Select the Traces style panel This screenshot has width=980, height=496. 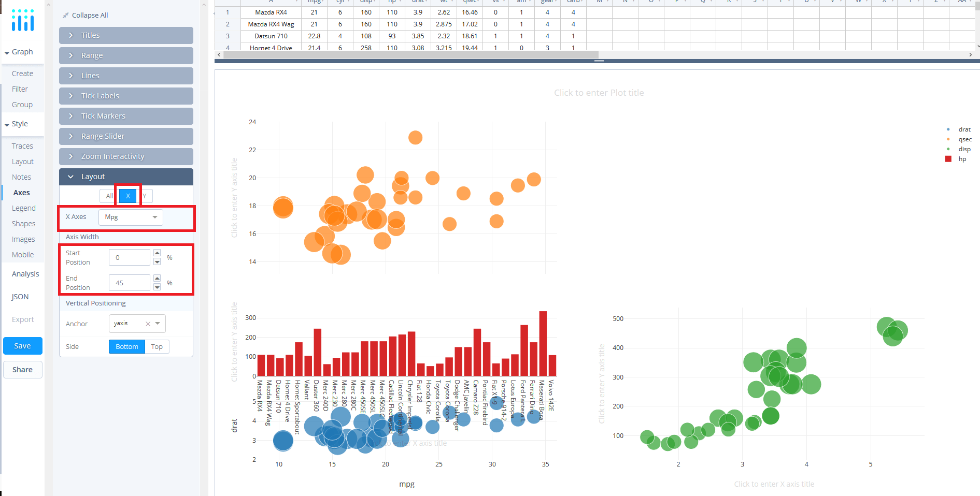[22, 145]
